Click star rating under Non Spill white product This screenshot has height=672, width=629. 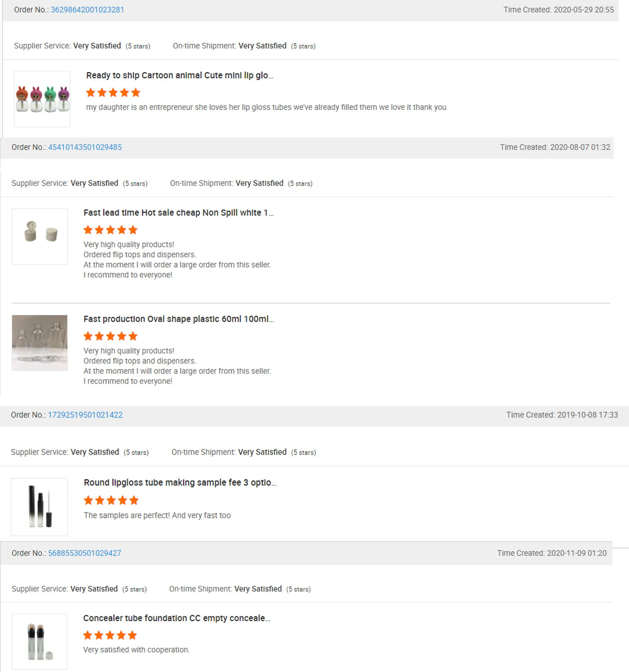point(110,230)
